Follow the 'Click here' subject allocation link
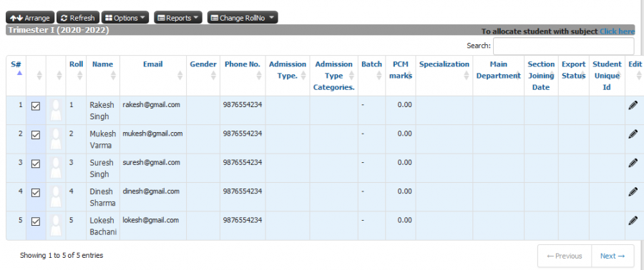644x270 pixels. (x=617, y=31)
